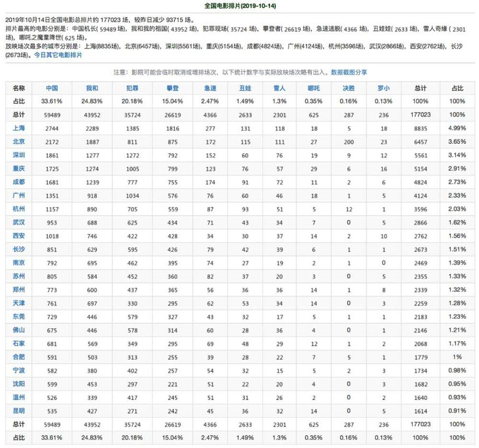Screen dimensions: 479x448
Task: Click the 3596 total for 杭州
Action: click(420, 209)
